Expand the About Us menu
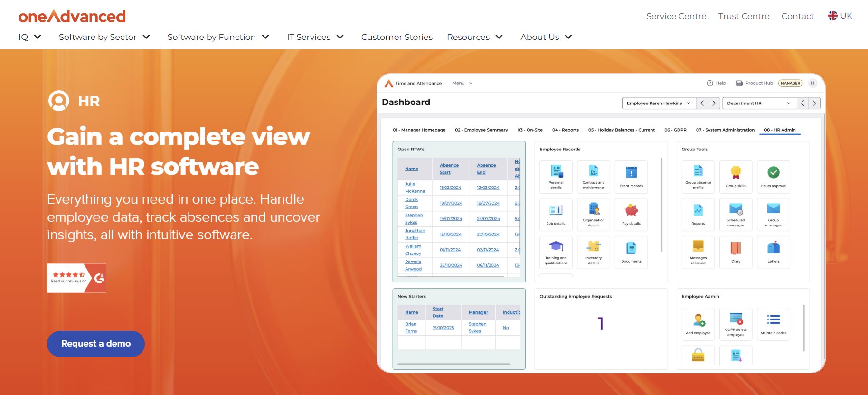 coord(546,37)
